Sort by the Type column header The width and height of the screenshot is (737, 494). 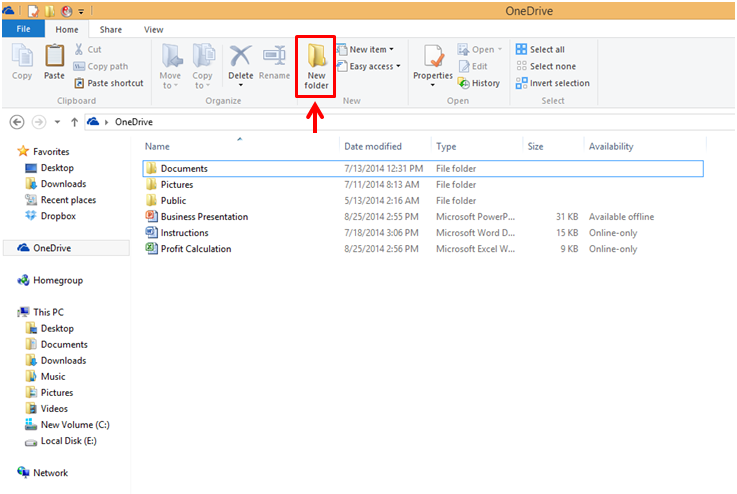446,146
